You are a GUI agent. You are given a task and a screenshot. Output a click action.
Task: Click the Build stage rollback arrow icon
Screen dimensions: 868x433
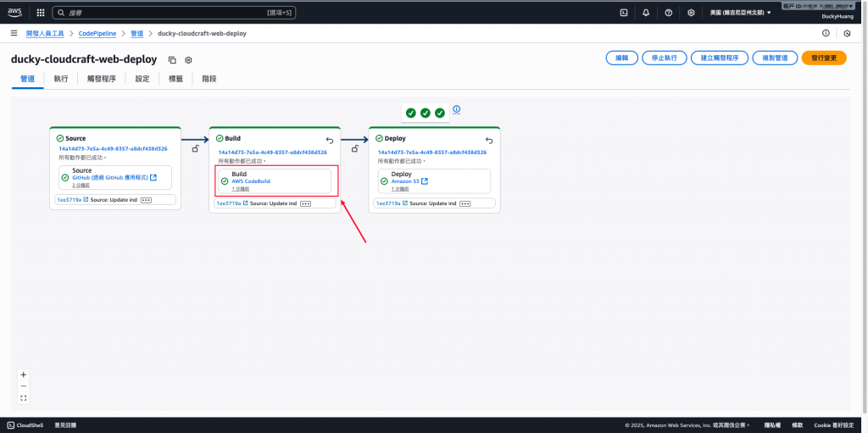tap(330, 141)
